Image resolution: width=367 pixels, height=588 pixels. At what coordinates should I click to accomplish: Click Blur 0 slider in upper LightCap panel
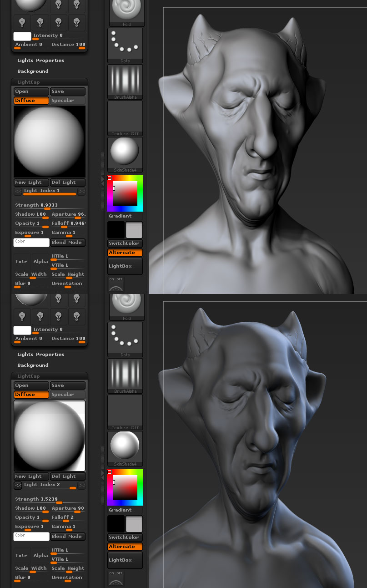tap(31, 284)
